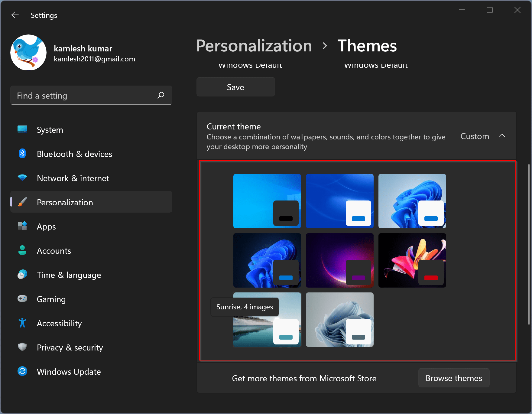Viewport: 532px width, 414px height.
Task: Open Accessibility settings
Action: (x=91, y=323)
